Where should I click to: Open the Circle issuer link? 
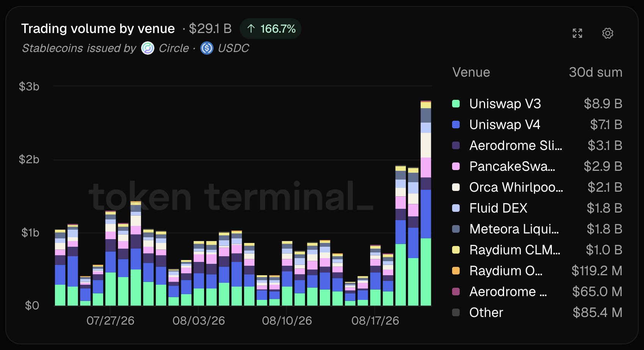tap(174, 48)
